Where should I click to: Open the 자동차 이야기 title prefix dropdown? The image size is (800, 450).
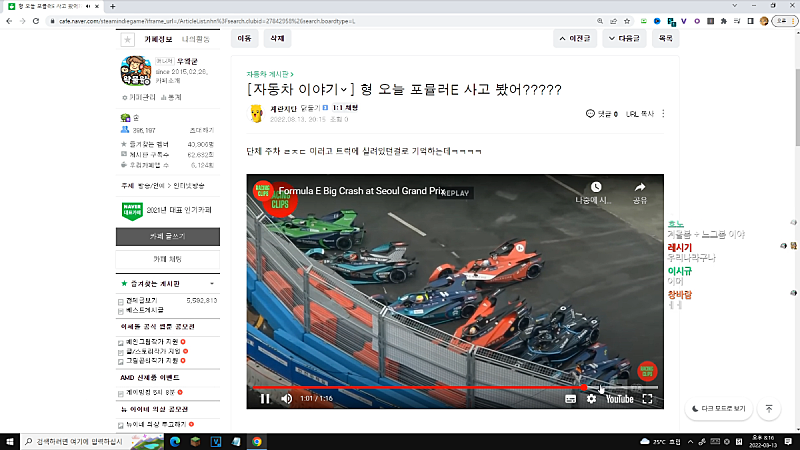click(343, 90)
